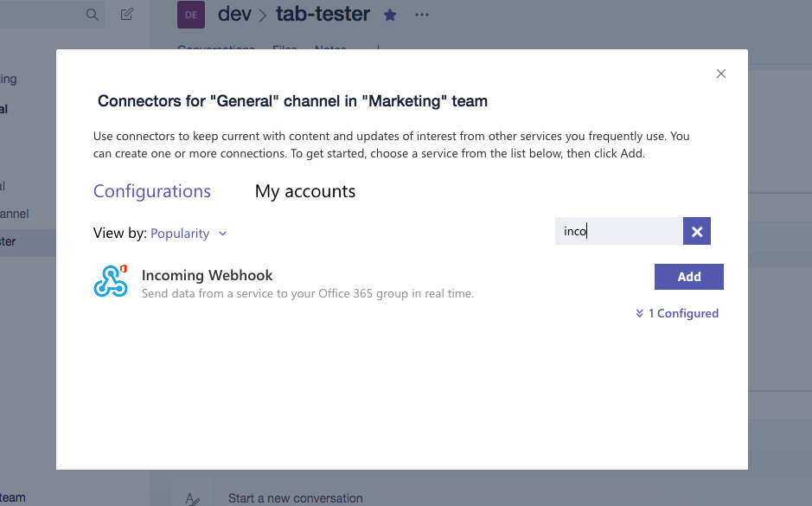Click the search magnifier icon in Teams
The width and height of the screenshot is (812, 506).
93,15
